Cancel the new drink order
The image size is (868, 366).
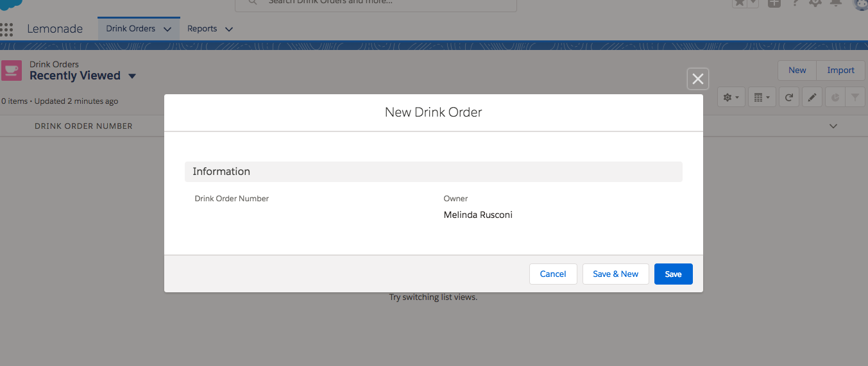[x=552, y=274]
